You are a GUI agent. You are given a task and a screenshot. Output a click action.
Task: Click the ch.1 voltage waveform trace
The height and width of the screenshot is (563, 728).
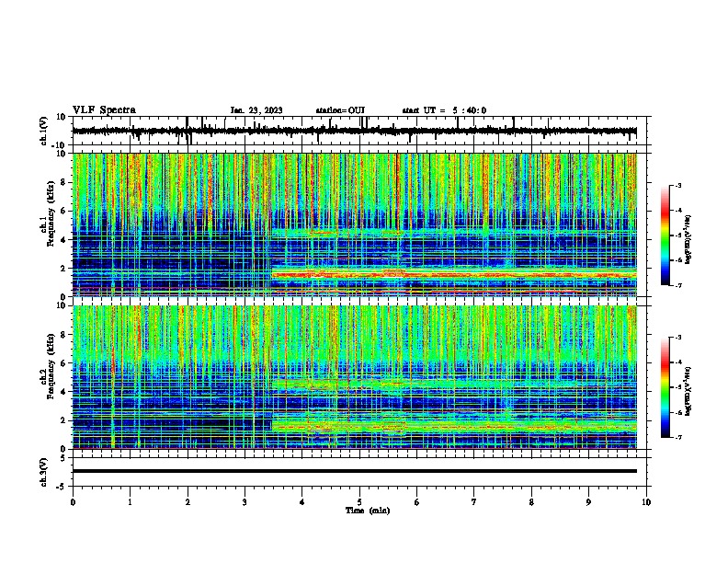click(354, 131)
